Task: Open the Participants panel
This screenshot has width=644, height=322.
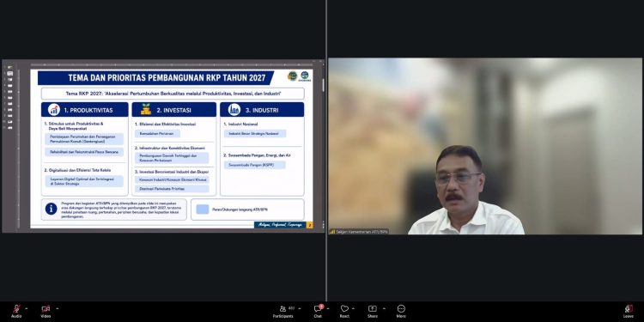Action: click(x=283, y=311)
